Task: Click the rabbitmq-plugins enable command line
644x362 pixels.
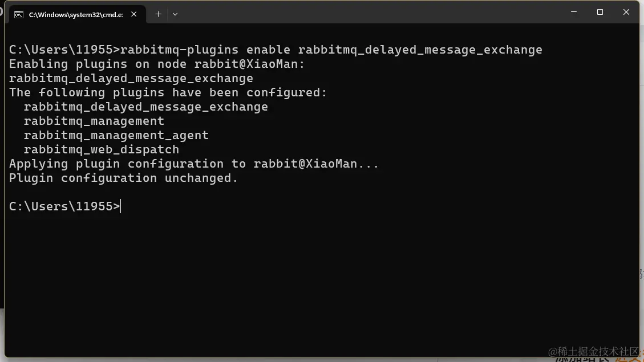Action: 276,50
